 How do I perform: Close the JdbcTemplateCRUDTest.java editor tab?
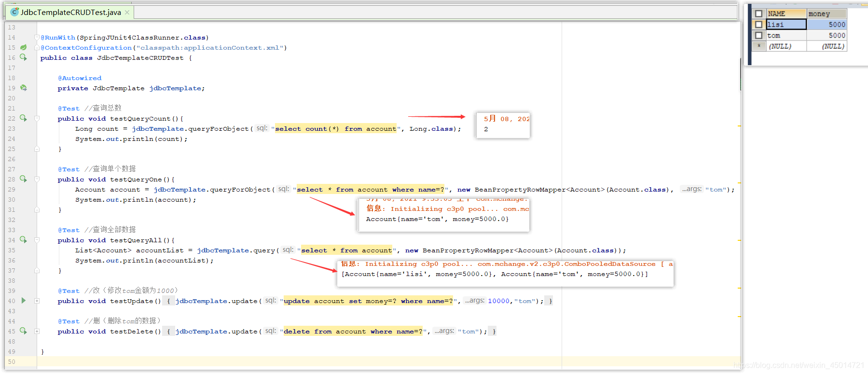click(x=127, y=13)
